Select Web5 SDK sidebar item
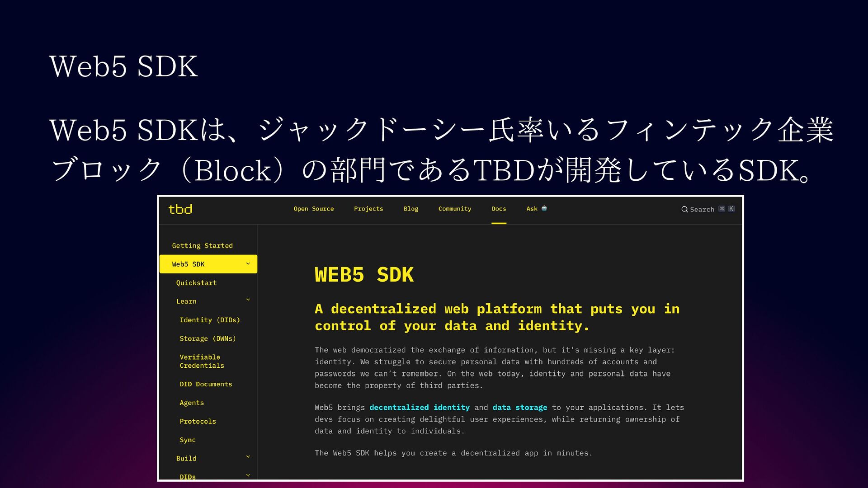This screenshot has width=868, height=488. pyautogui.click(x=208, y=264)
